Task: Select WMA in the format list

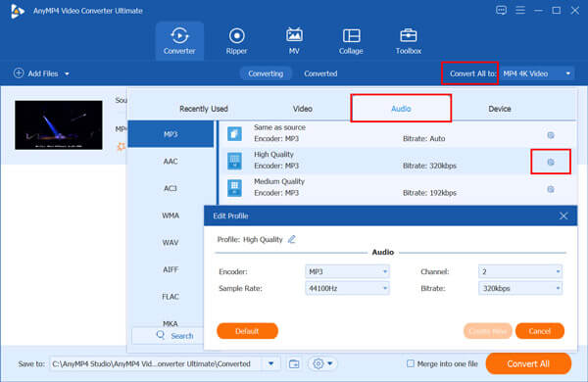Action: click(171, 215)
